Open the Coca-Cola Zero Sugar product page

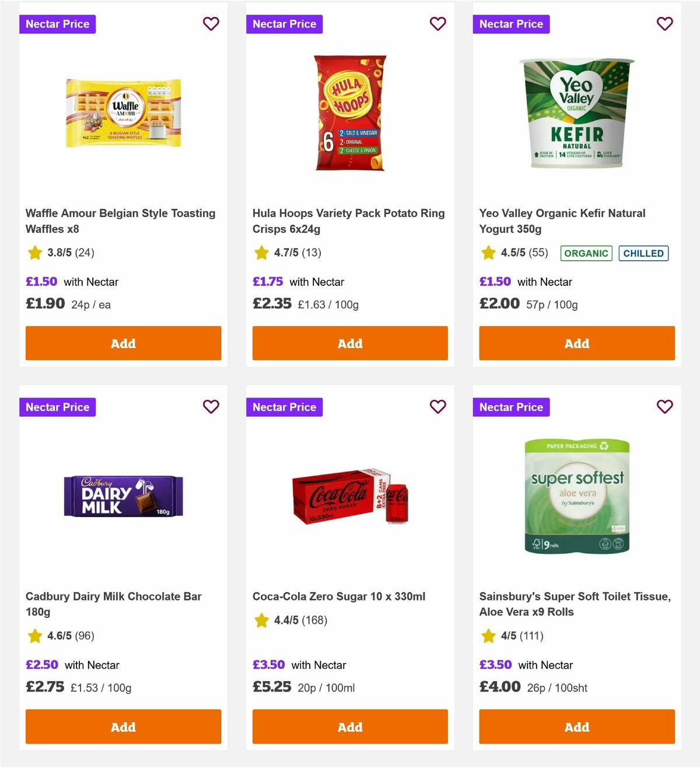tap(337, 596)
